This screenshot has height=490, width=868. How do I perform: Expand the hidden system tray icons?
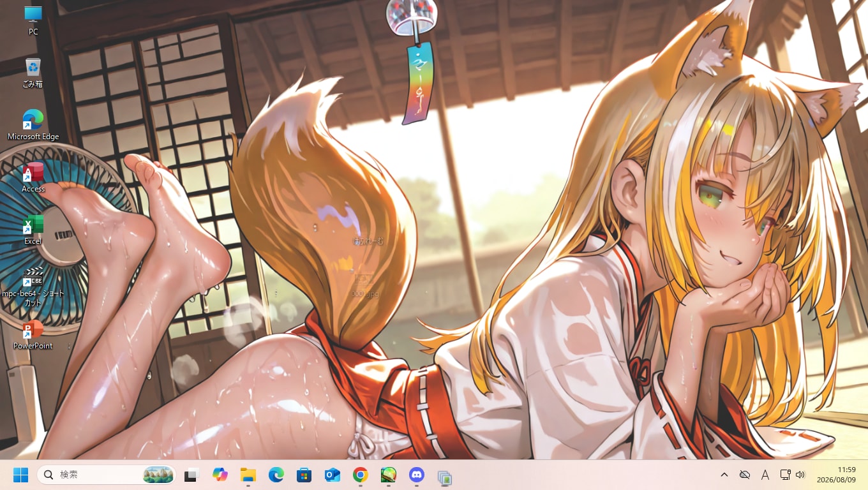[724, 475]
